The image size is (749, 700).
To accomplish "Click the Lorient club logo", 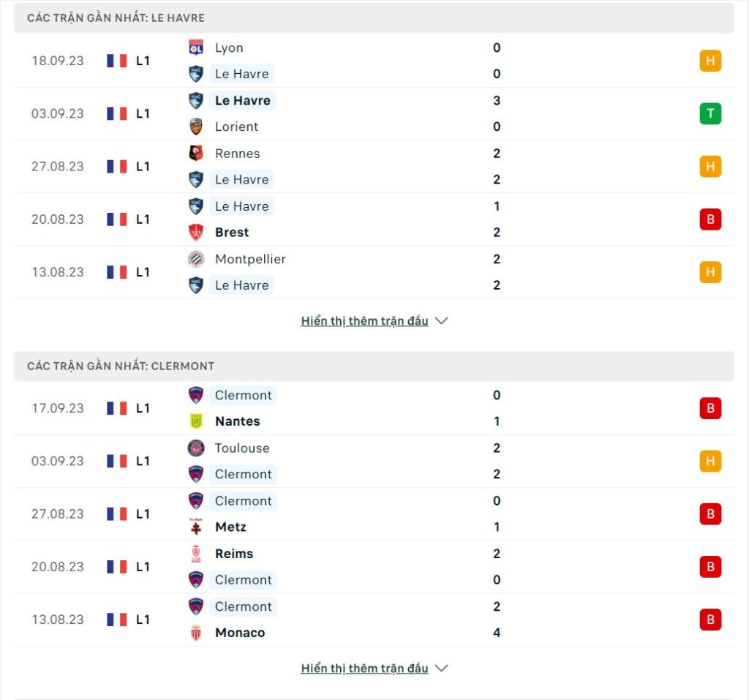I will pyautogui.click(x=196, y=127).
